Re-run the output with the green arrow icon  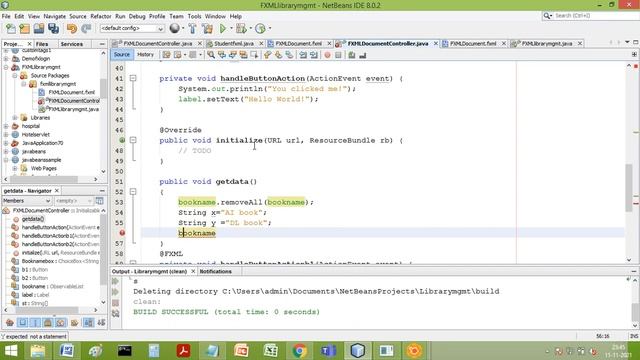(x=116, y=281)
